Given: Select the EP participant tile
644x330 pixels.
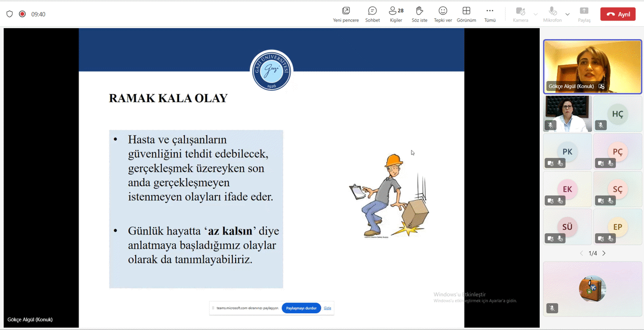Looking at the screenshot, I should point(618,226).
